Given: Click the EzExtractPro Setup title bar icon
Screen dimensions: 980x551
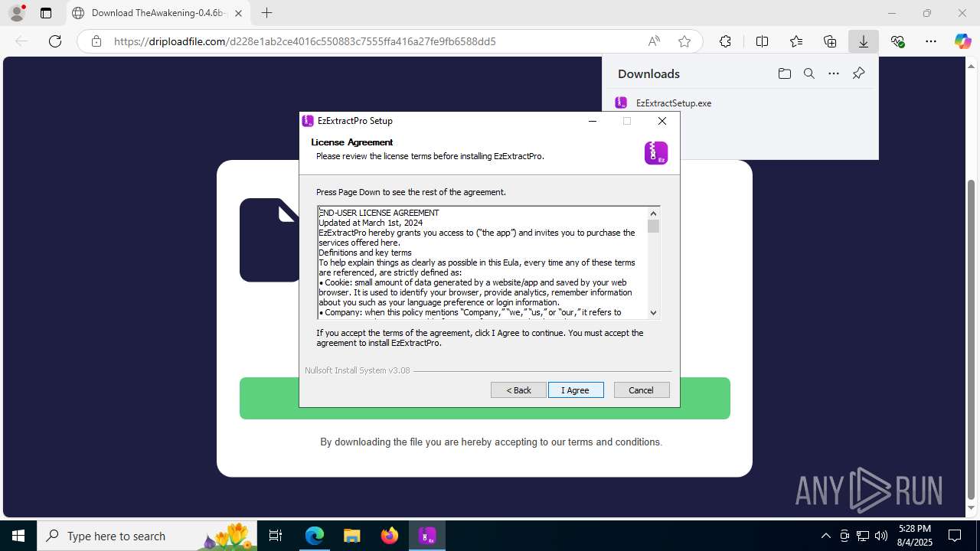Looking at the screenshot, I should pyautogui.click(x=308, y=121).
